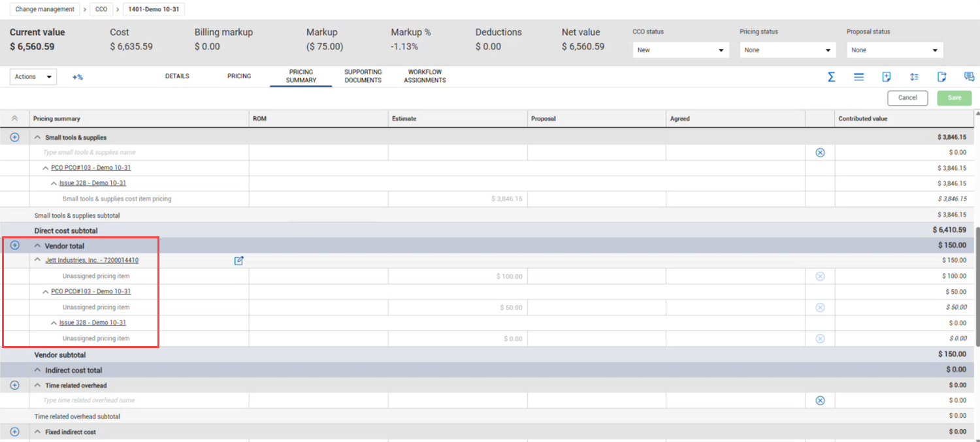
Task: Click the Small tools & supplies subtotal label
Action: coord(77,215)
